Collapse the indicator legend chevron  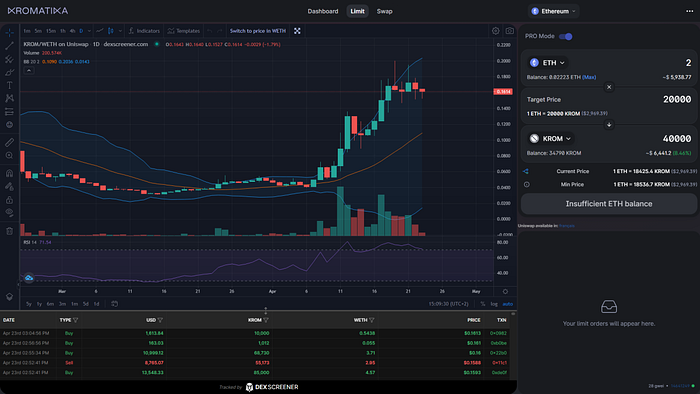pos(29,71)
